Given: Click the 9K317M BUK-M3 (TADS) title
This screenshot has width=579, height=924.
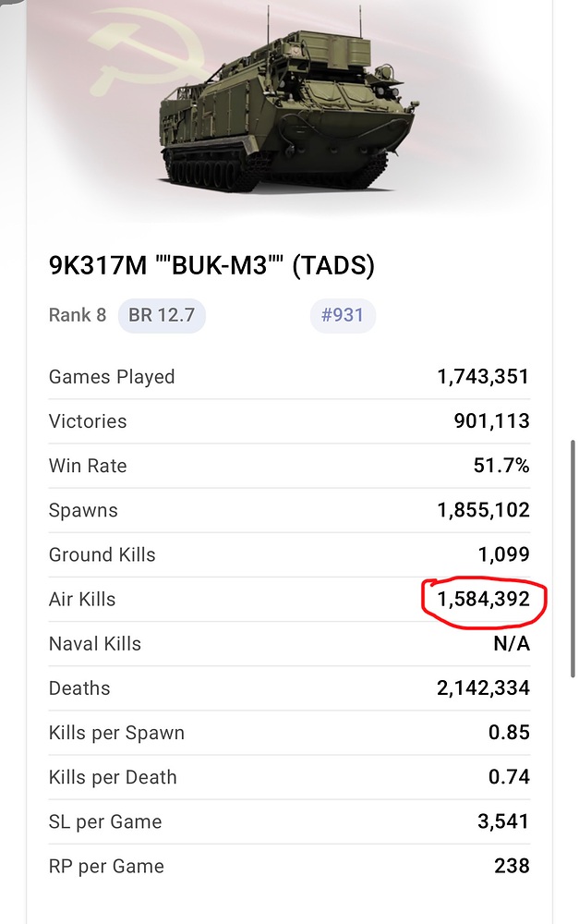Looking at the screenshot, I should pyautogui.click(x=211, y=266).
